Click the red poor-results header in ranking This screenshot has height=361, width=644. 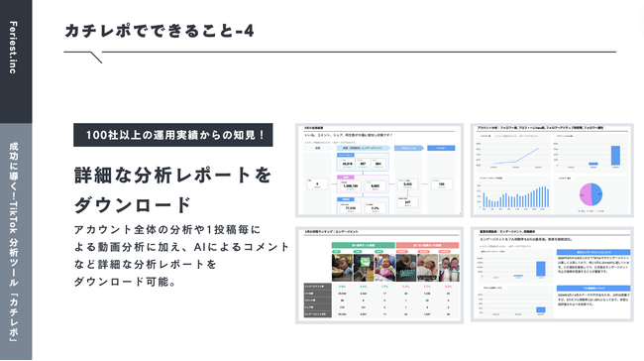pos(427,246)
